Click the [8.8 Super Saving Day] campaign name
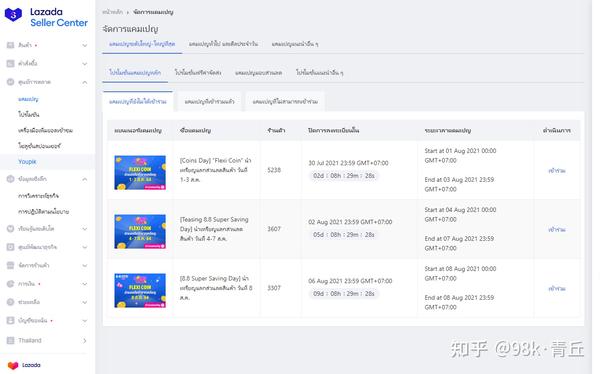This screenshot has width=600, height=374. click(x=216, y=288)
